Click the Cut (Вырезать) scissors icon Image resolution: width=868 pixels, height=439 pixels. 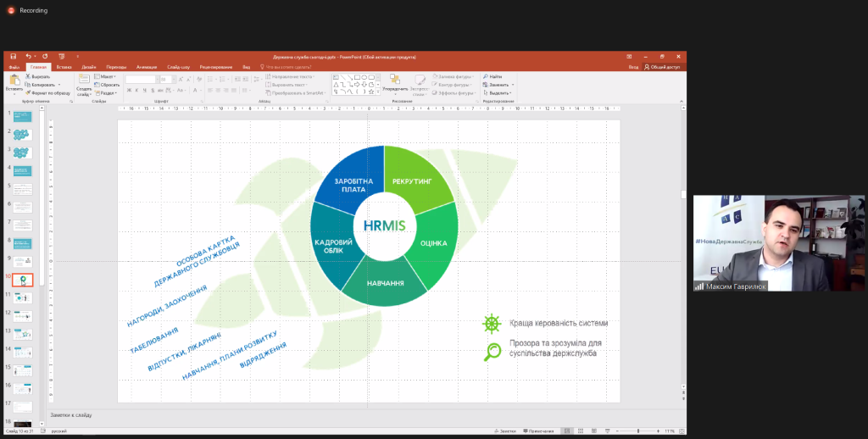[x=28, y=76]
